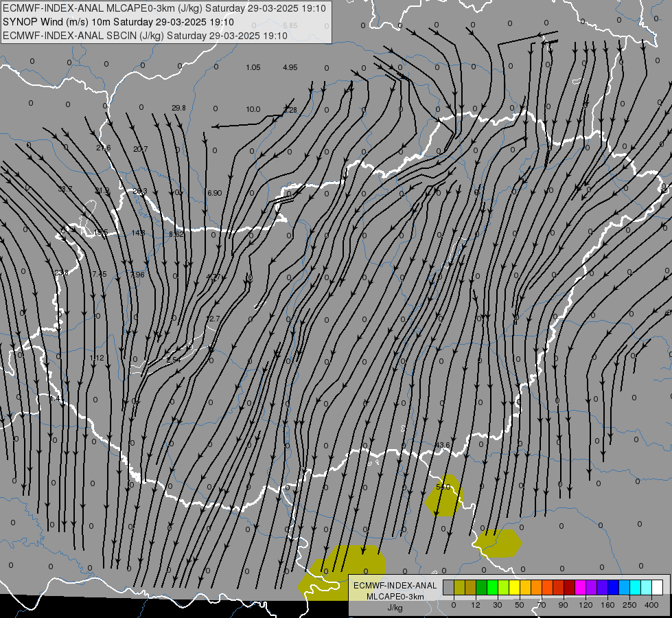Viewport: 672px width, 618px height.
Task: Click legend tick value 12
Action: pos(476,605)
